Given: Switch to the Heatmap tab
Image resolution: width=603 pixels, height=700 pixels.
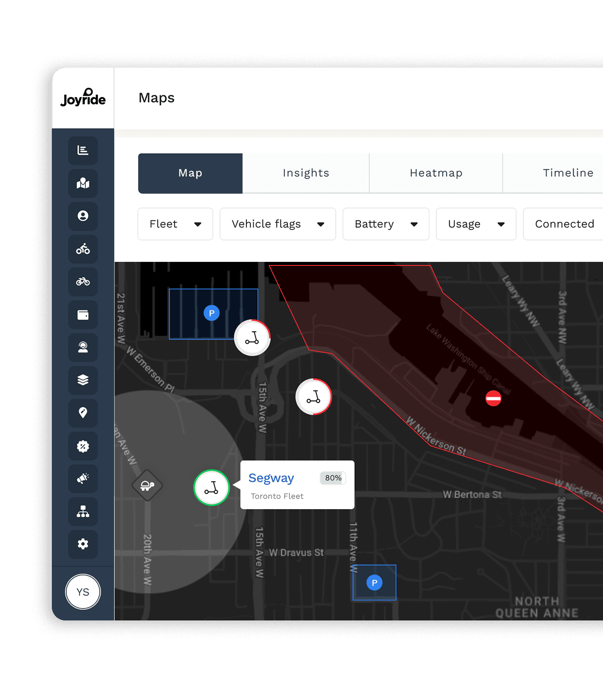Looking at the screenshot, I should [436, 173].
